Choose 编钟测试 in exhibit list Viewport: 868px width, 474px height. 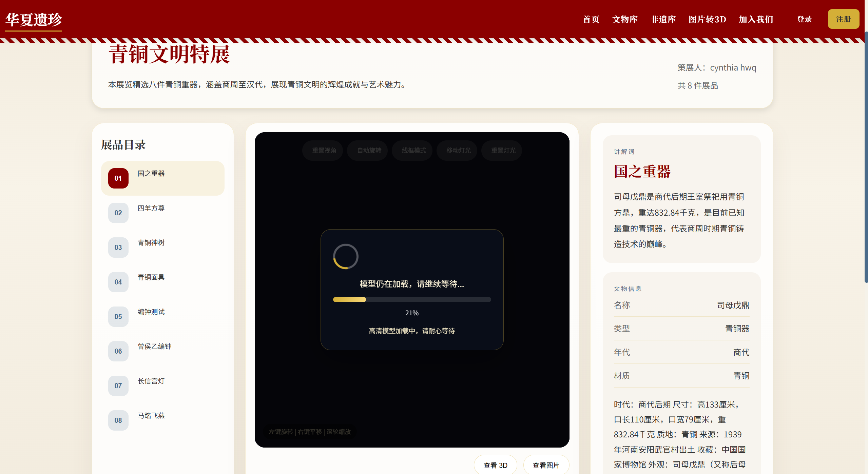(163, 317)
